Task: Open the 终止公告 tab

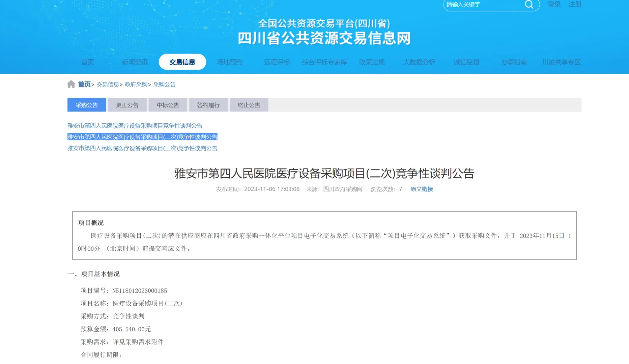Action: click(x=249, y=105)
